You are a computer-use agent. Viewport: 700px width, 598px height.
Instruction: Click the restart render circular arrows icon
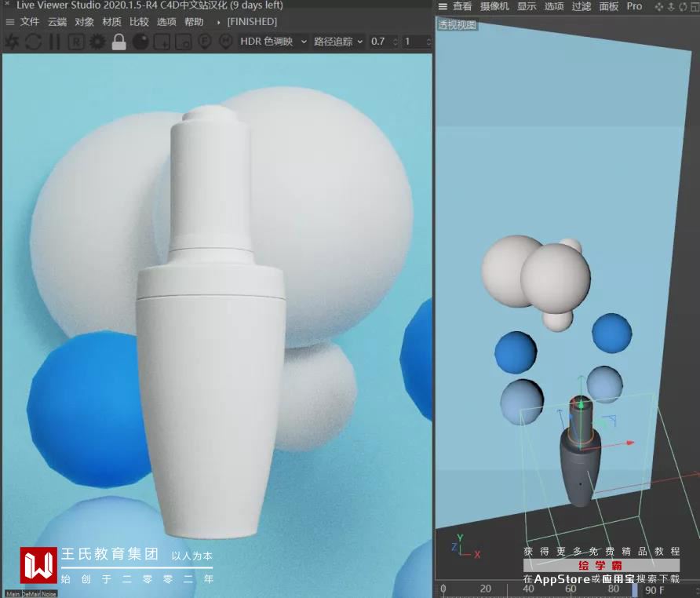(x=34, y=42)
